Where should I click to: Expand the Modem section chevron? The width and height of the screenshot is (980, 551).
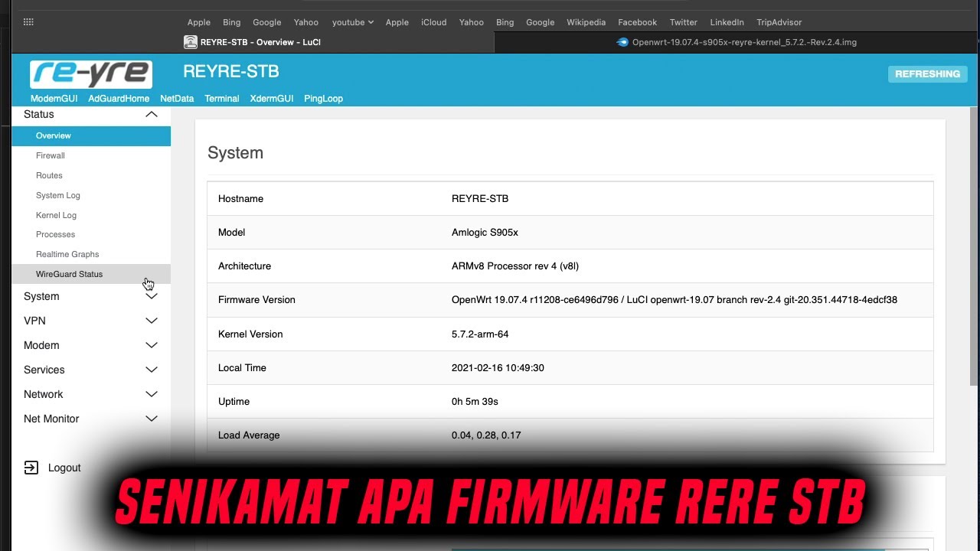[x=152, y=345]
